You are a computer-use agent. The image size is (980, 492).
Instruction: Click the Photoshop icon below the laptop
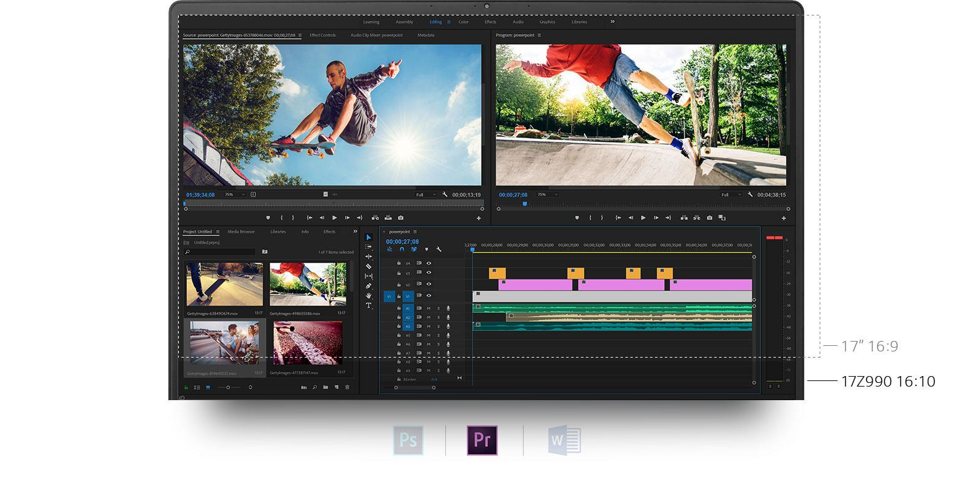pos(408,440)
